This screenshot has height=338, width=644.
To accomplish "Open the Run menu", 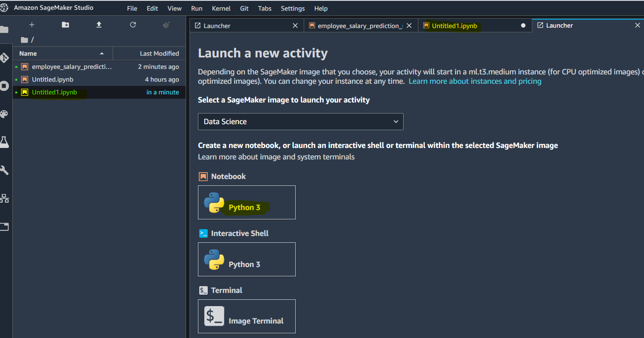I will click(x=197, y=9).
